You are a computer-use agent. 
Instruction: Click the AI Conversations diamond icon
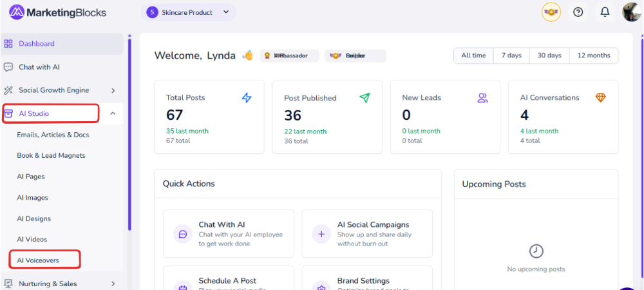coord(600,98)
